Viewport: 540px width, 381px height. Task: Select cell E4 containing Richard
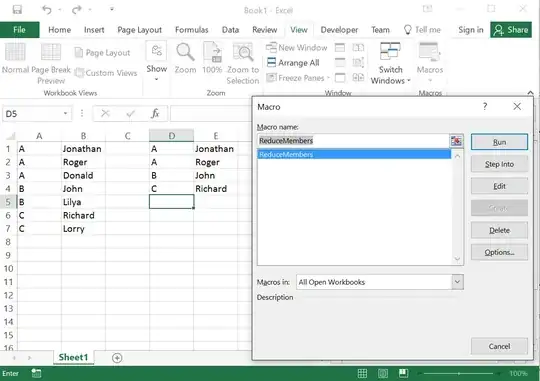[216, 189]
